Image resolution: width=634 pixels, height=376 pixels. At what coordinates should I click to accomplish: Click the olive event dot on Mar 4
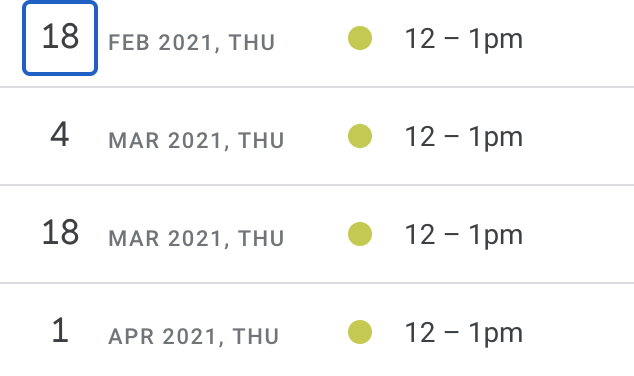tap(360, 136)
